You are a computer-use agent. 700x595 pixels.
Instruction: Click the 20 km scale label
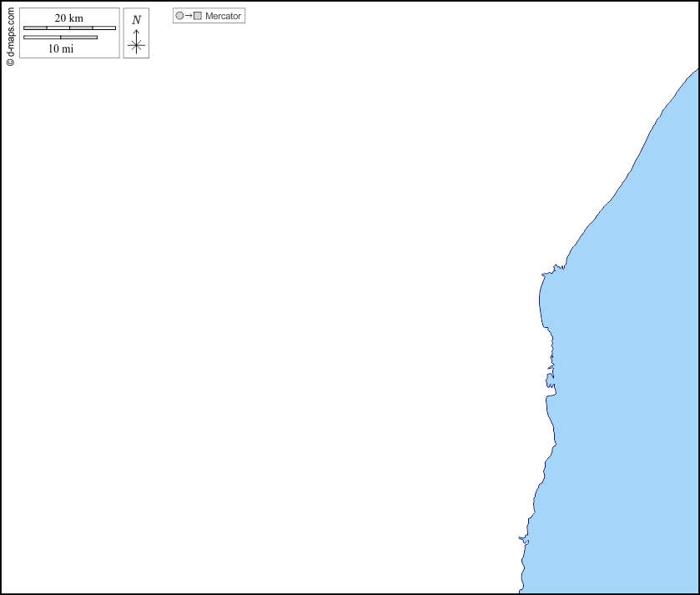point(69,18)
